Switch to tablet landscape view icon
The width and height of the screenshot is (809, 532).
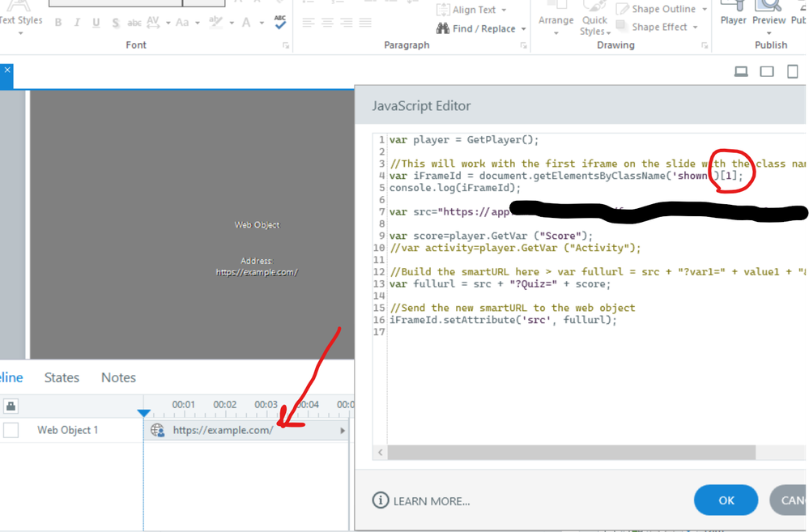coord(767,72)
